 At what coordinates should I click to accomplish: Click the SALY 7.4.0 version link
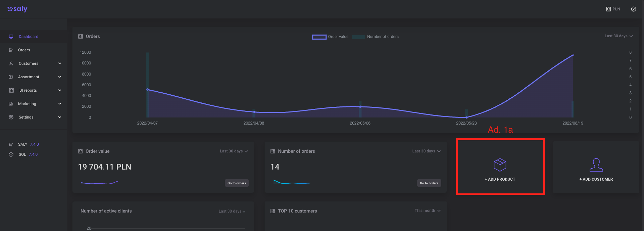[x=28, y=144]
